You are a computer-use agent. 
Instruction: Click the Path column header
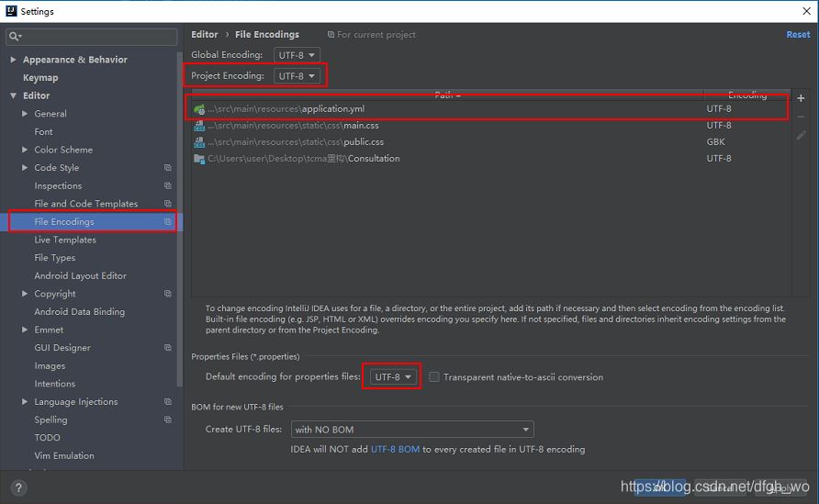[x=448, y=95]
